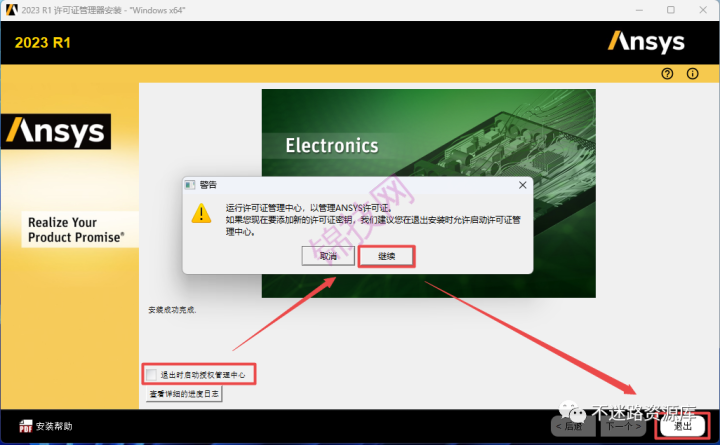Open the help question mark icon
The height and width of the screenshot is (445, 720).
(667, 73)
